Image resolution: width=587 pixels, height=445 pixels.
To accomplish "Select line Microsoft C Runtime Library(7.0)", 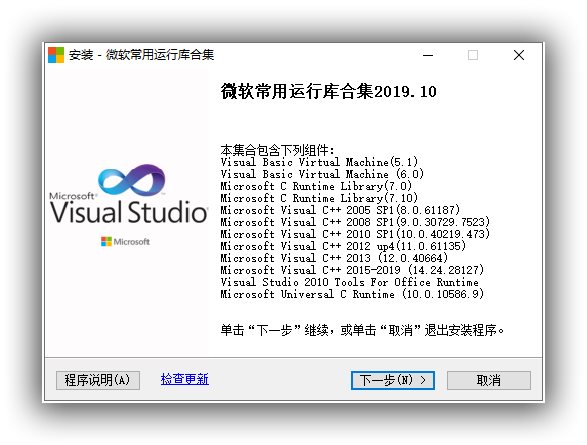I will point(316,186).
